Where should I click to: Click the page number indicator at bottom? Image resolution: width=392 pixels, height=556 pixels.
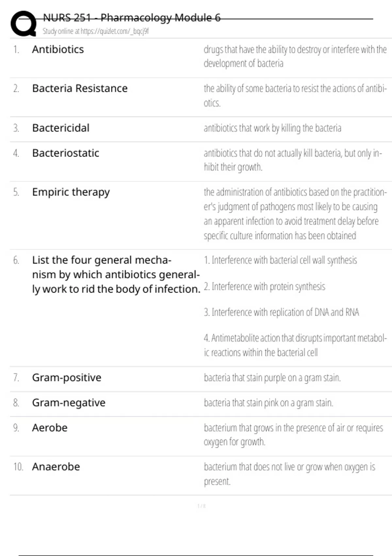coord(202,506)
